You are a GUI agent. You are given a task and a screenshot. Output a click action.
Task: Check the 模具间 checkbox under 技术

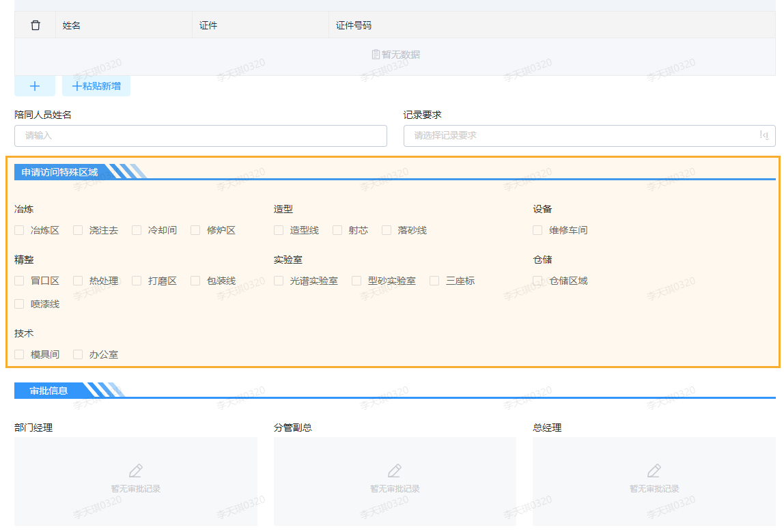click(x=19, y=354)
